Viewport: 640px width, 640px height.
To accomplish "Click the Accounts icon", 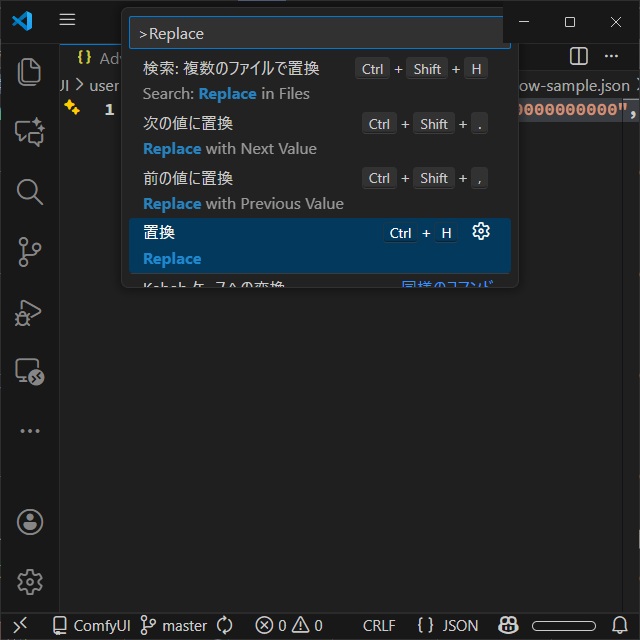I will tap(30, 521).
